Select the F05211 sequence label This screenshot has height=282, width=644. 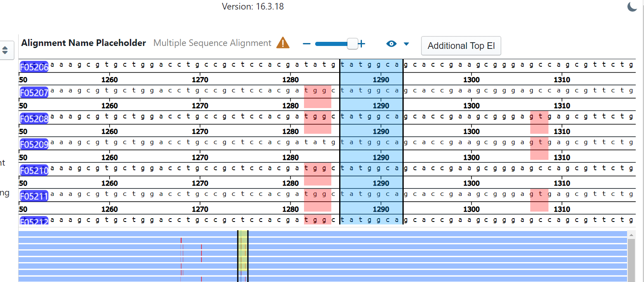point(34,196)
